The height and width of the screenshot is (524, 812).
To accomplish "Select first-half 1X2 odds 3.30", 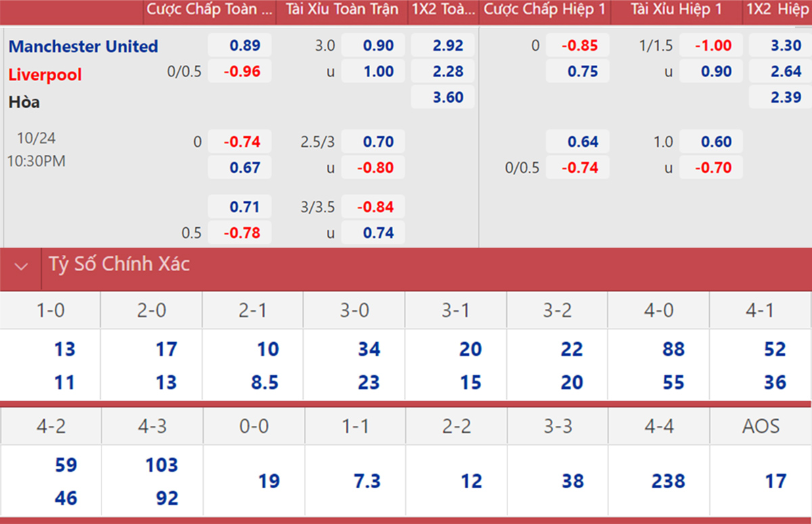I will tap(780, 46).
